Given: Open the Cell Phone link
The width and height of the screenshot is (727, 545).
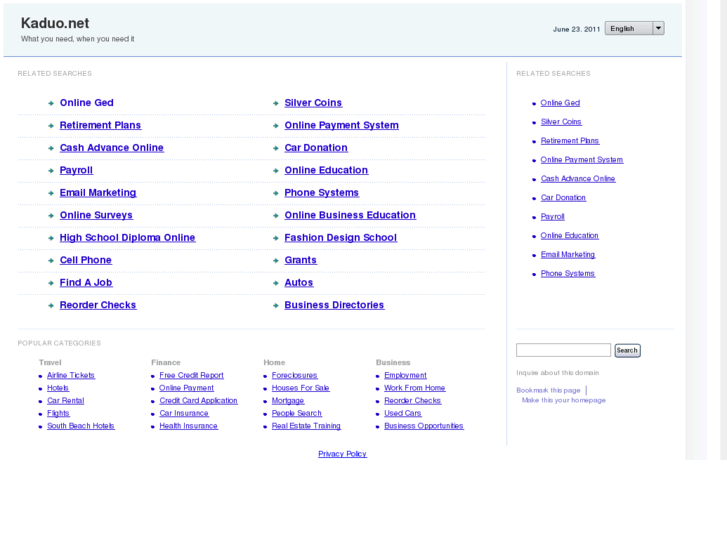Looking at the screenshot, I should (85, 260).
